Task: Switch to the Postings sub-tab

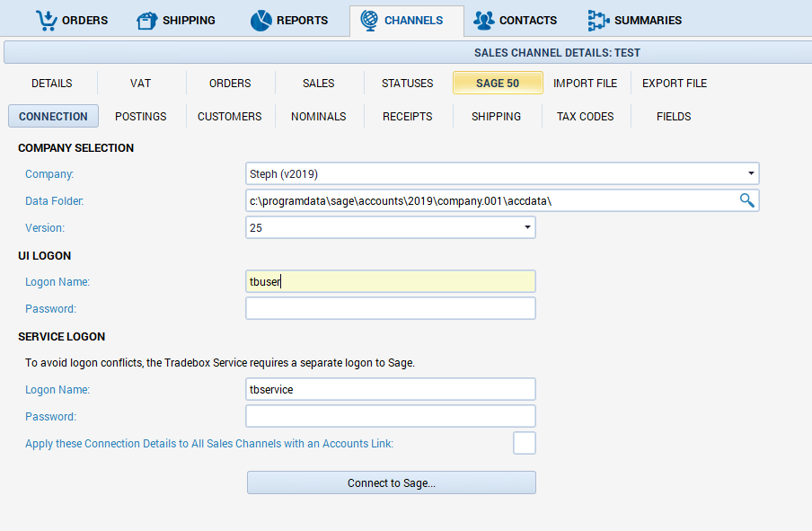Action: coord(141,116)
